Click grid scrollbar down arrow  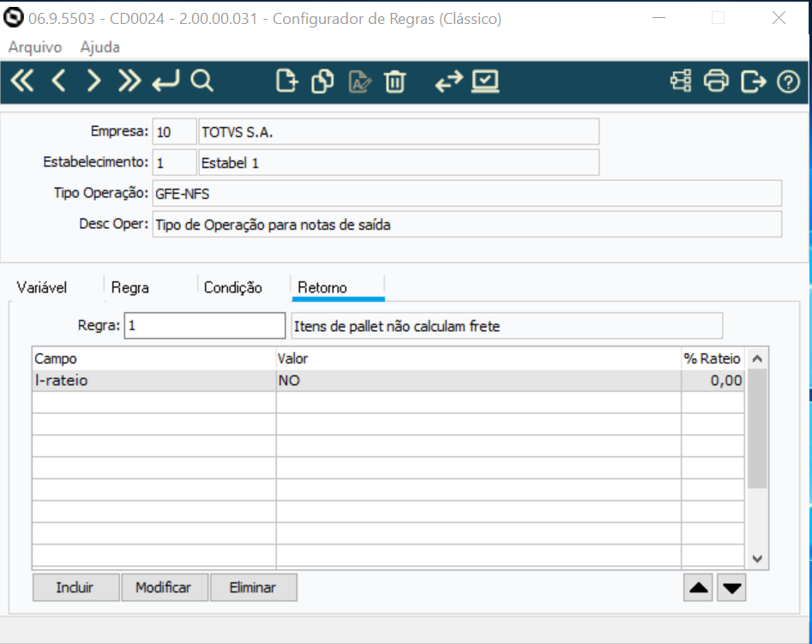click(757, 558)
